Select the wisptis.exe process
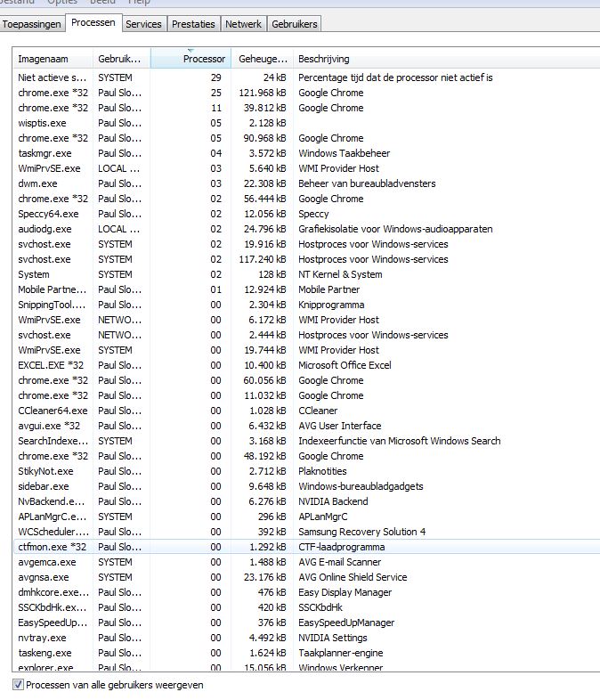Screen dimensions: 600x700 point(306,123)
